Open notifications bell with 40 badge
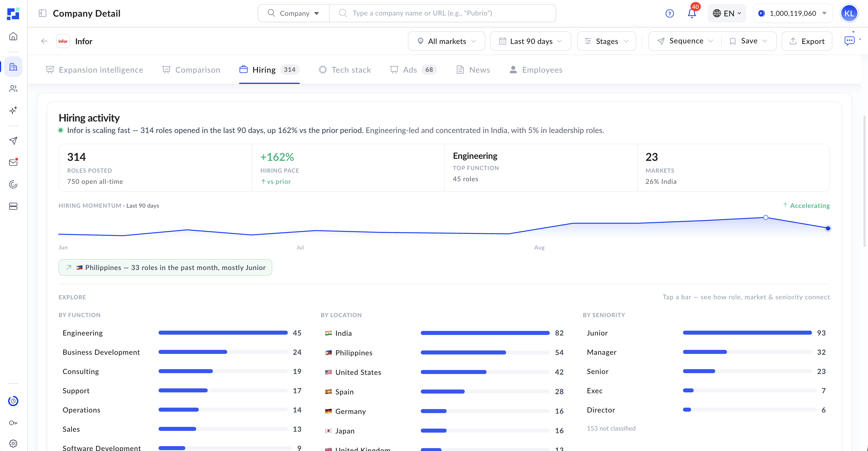The height and width of the screenshot is (451, 868). click(692, 13)
